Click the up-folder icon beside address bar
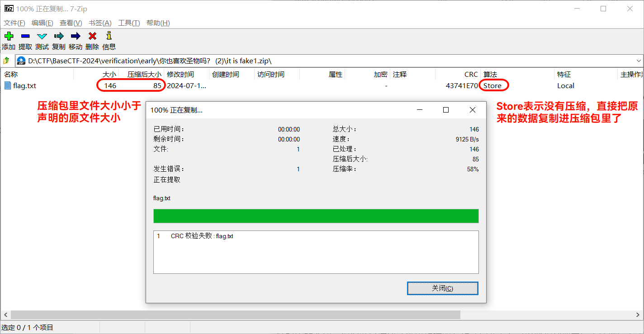644x334 pixels. point(6,61)
